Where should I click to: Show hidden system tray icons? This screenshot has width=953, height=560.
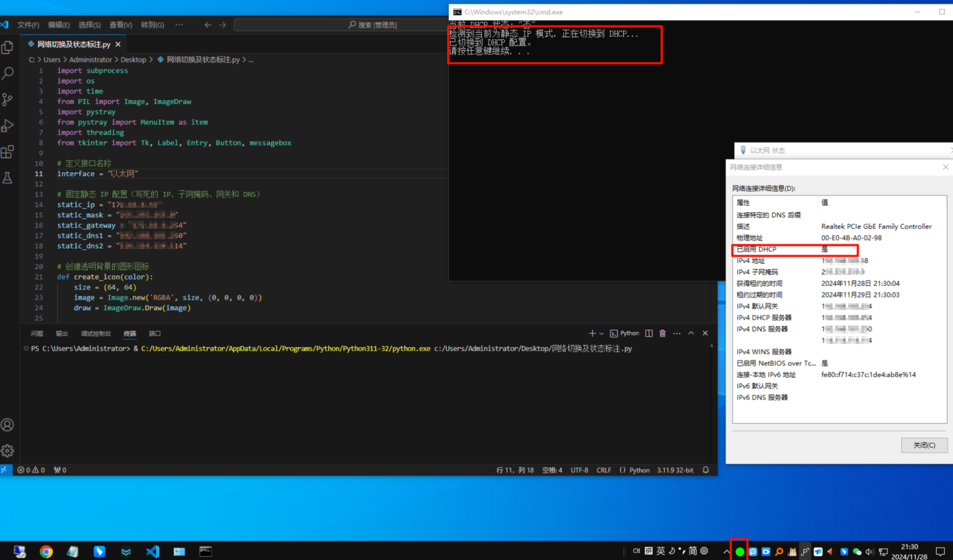pos(726,552)
